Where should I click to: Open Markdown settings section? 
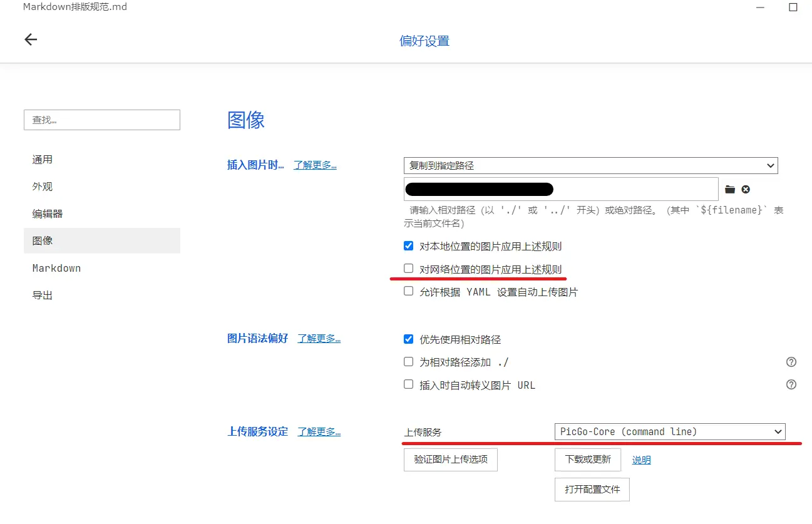click(102, 268)
